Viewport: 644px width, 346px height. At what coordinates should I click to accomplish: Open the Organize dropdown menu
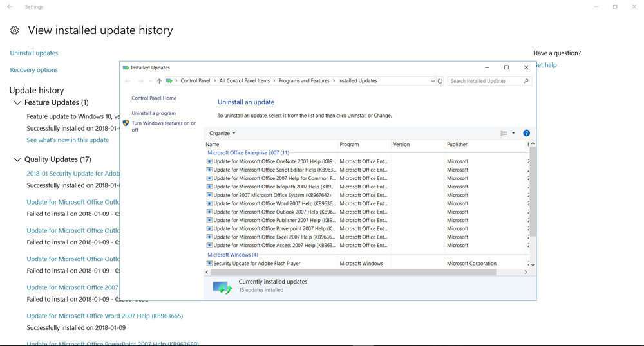coord(222,133)
